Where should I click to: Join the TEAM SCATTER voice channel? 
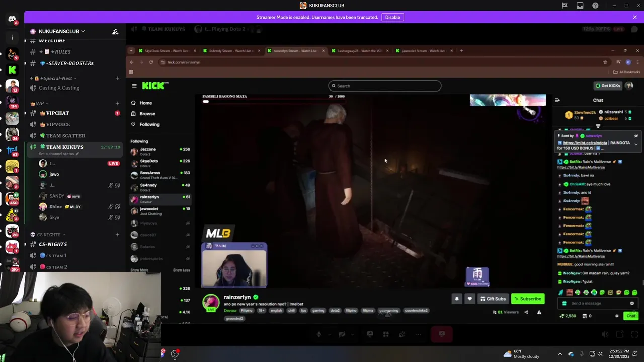[x=75, y=136]
